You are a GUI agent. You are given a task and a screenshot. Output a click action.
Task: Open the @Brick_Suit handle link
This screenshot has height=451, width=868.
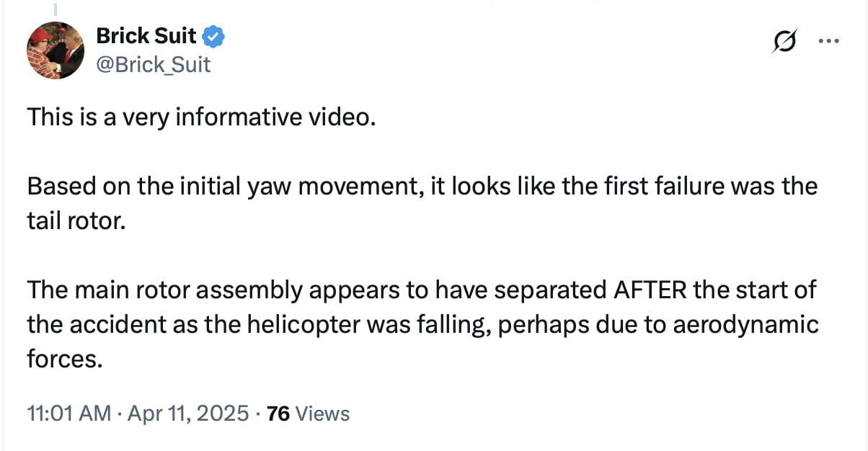[x=153, y=65]
